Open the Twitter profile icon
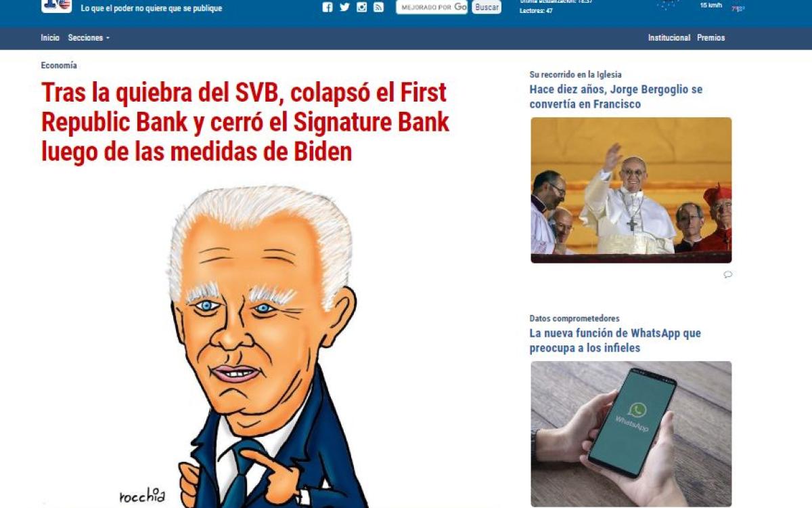This screenshot has height=508, width=812. (x=344, y=7)
